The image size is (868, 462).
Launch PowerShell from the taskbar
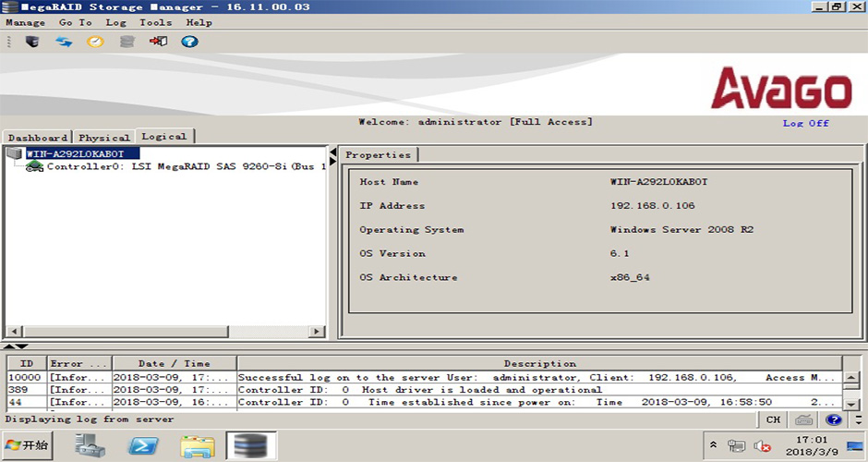click(143, 445)
